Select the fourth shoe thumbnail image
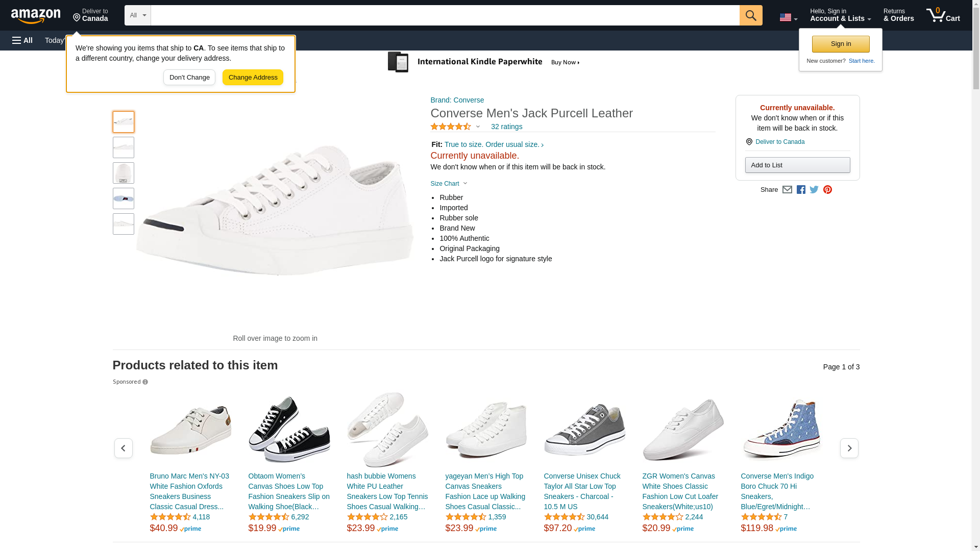This screenshot has width=980, height=551. coord(124,198)
